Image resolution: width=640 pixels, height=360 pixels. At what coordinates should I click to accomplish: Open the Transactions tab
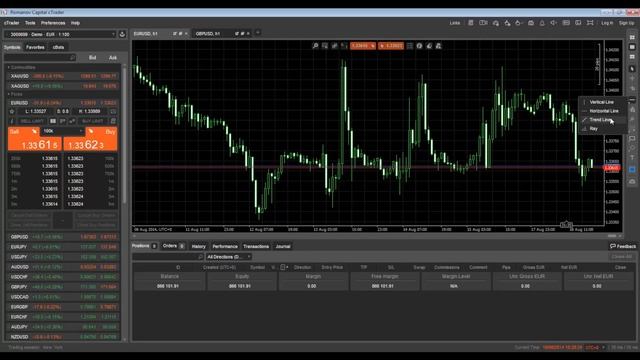256,247
